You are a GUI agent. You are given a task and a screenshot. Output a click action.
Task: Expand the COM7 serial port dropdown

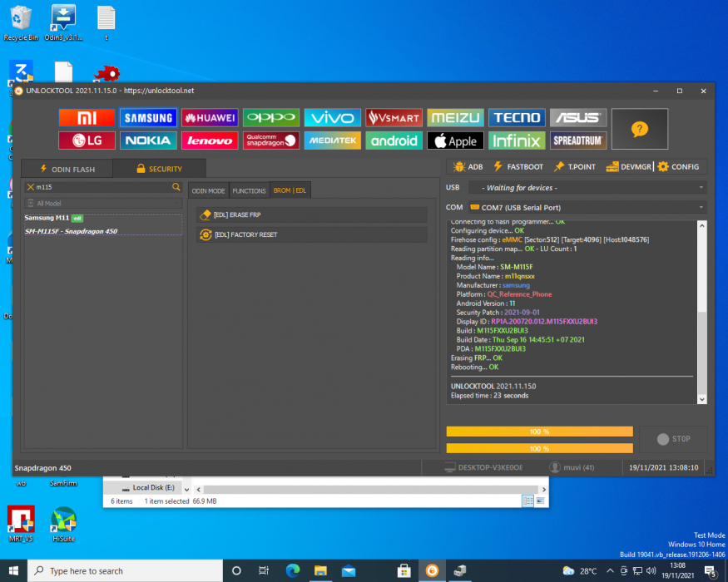[x=587, y=208]
